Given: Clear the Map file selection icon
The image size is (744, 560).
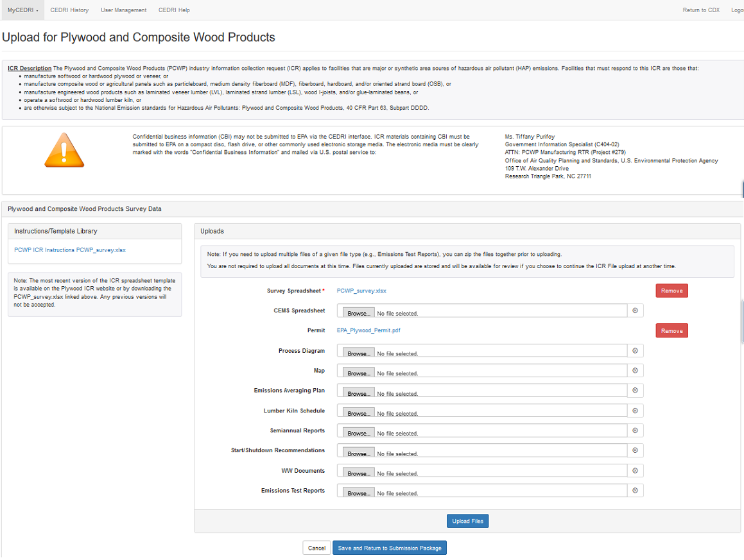Looking at the screenshot, I should (635, 371).
